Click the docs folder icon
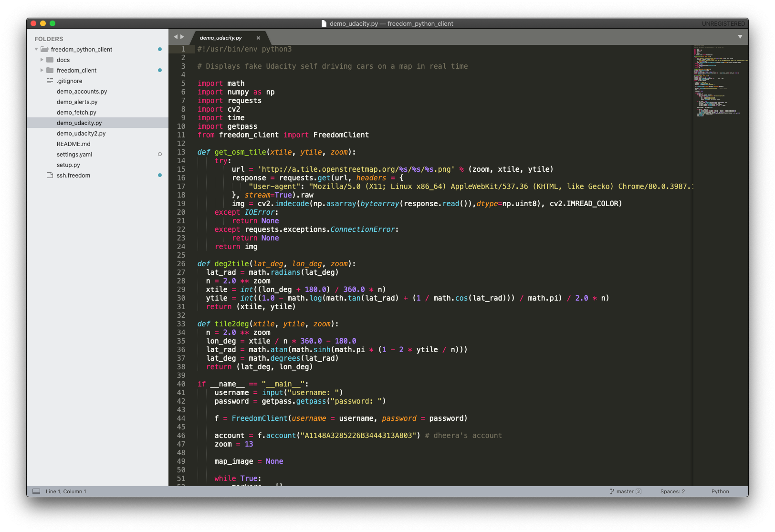775x532 pixels. tap(50, 60)
